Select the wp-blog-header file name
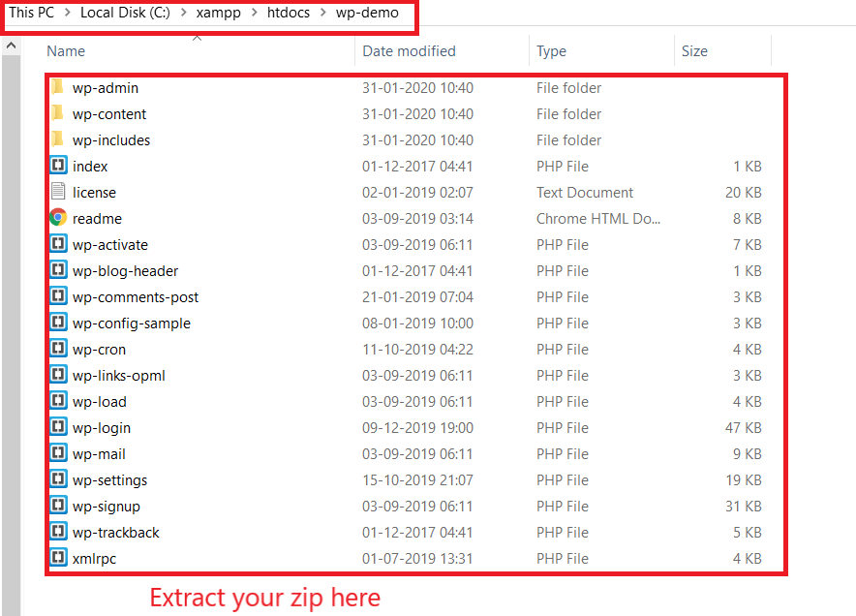This screenshot has width=856, height=616. pos(126,271)
